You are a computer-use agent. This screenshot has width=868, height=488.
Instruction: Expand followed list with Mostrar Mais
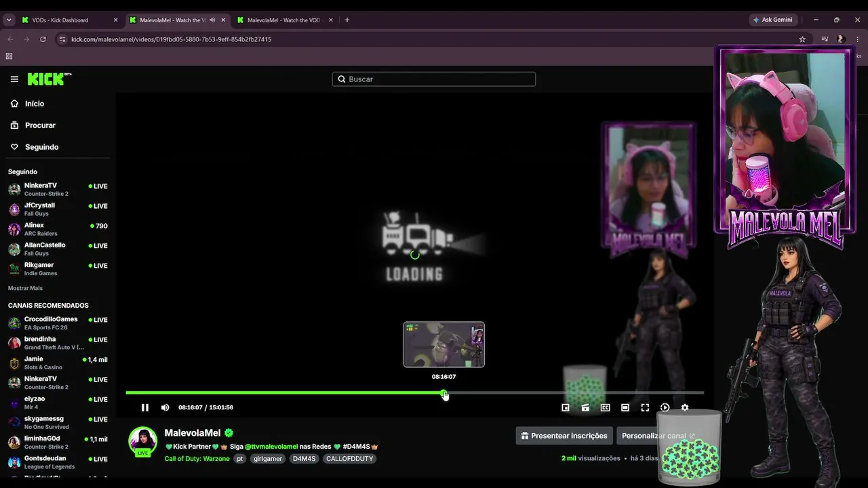coord(25,288)
